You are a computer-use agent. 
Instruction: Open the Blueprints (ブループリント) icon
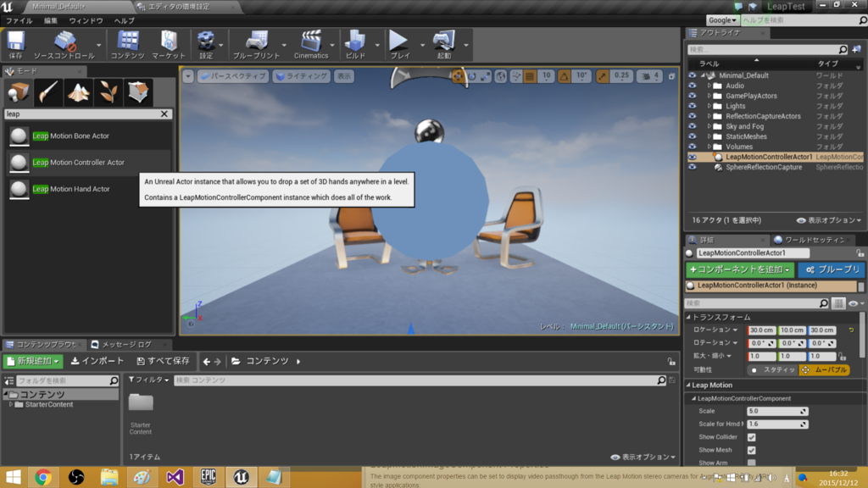point(256,45)
